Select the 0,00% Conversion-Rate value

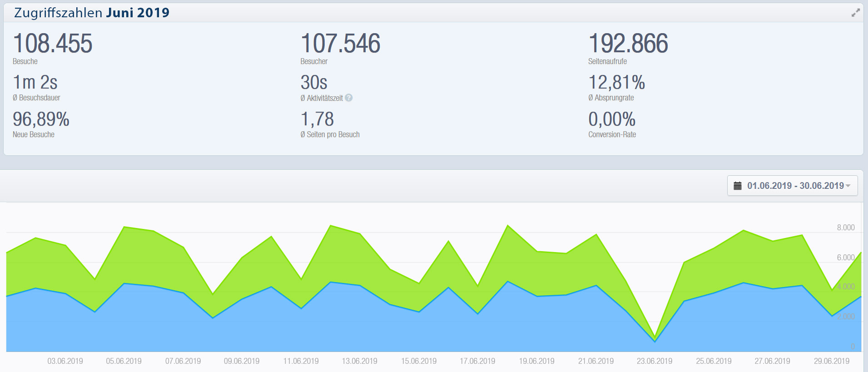pyautogui.click(x=612, y=119)
